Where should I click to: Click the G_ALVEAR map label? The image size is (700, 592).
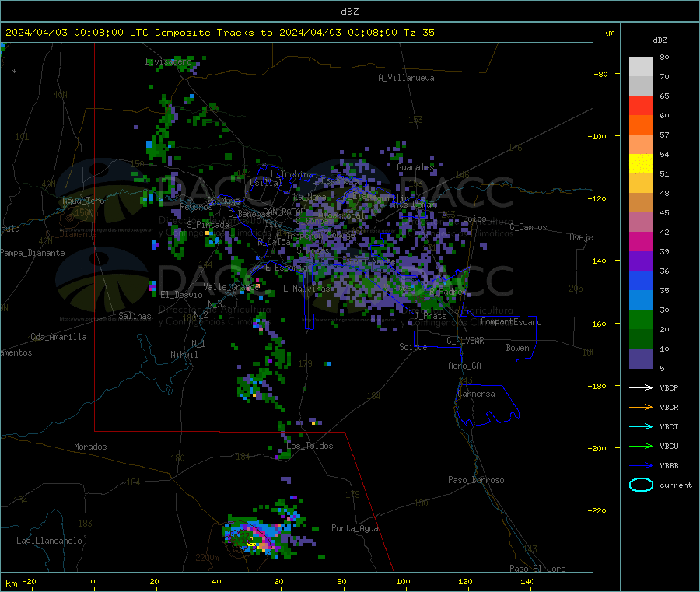click(465, 341)
